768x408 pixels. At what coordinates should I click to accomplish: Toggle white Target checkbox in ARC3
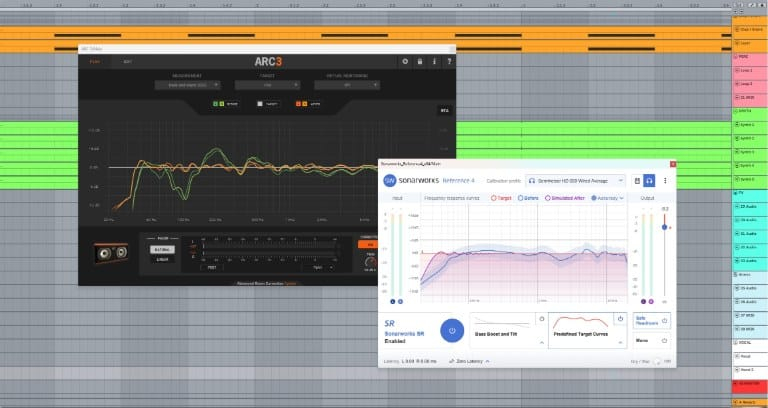coord(260,104)
